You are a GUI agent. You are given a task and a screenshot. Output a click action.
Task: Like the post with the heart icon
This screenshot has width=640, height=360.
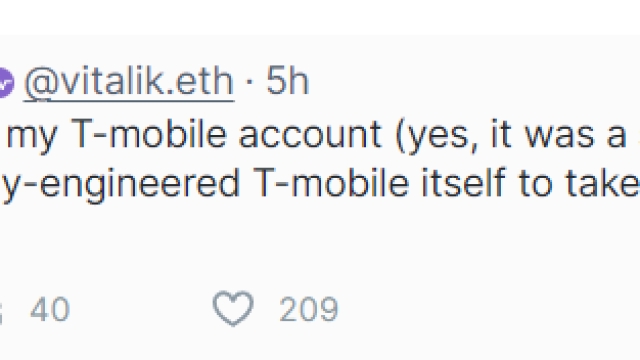tap(233, 309)
